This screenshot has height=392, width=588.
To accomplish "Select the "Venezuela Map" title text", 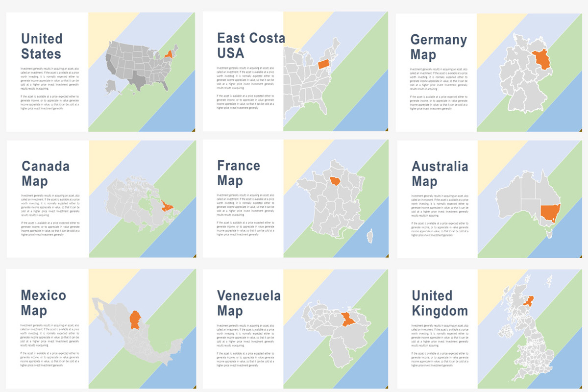I will tap(249, 303).
